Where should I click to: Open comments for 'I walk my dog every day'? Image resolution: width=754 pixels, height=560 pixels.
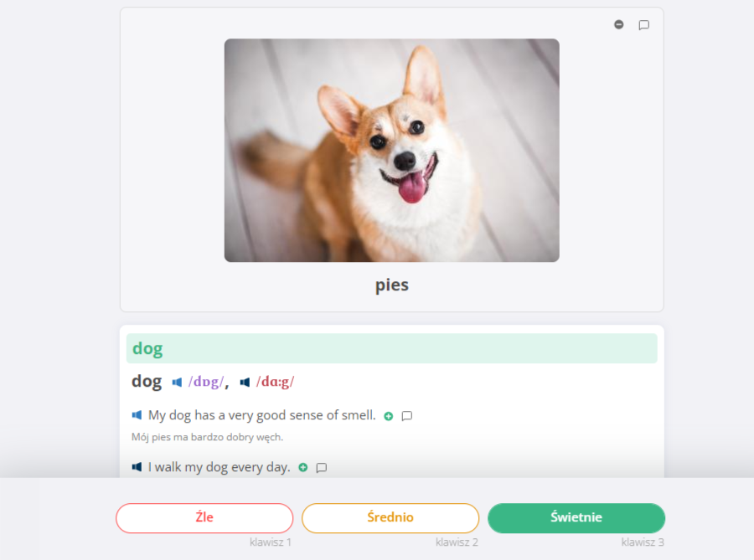322,467
